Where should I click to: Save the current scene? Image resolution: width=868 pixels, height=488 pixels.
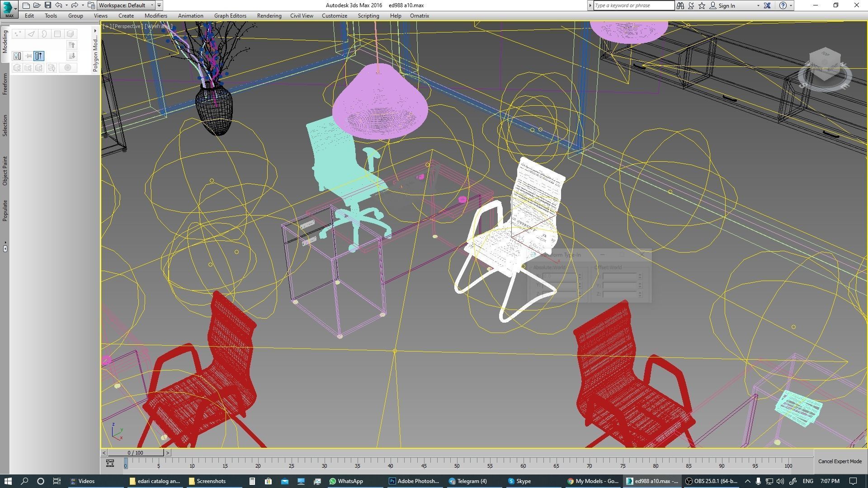pyautogui.click(x=48, y=5)
